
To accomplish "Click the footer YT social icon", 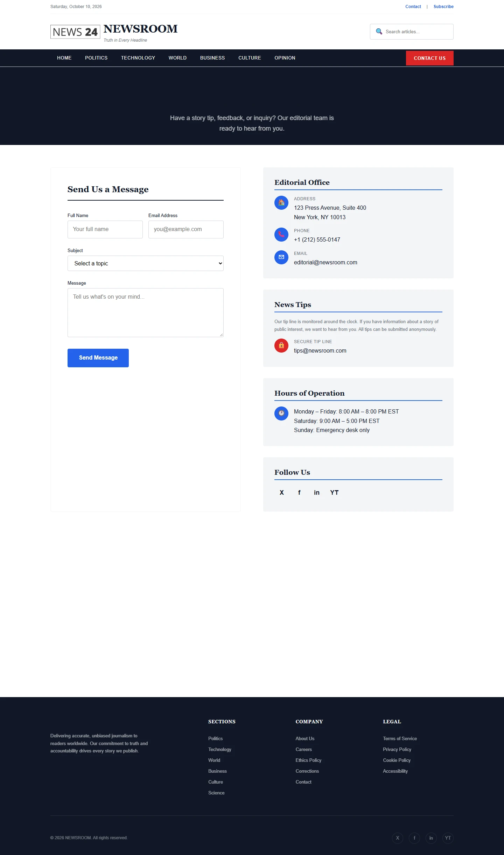I will [448, 838].
